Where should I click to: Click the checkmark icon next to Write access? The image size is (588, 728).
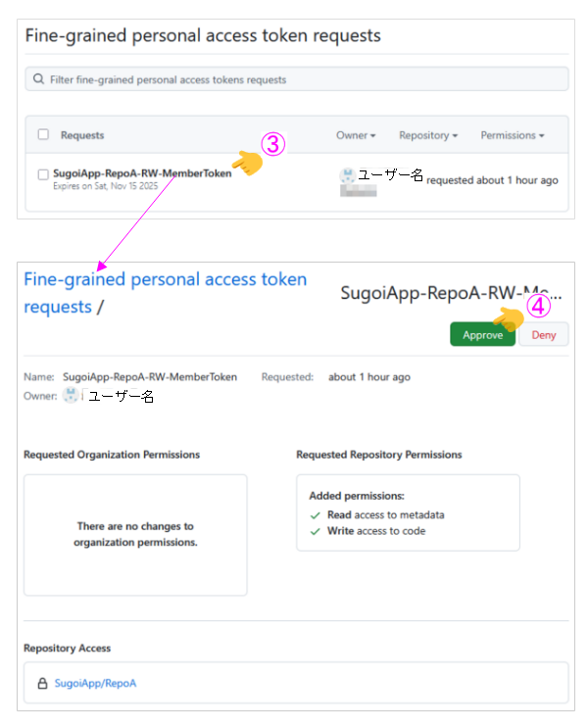click(315, 532)
